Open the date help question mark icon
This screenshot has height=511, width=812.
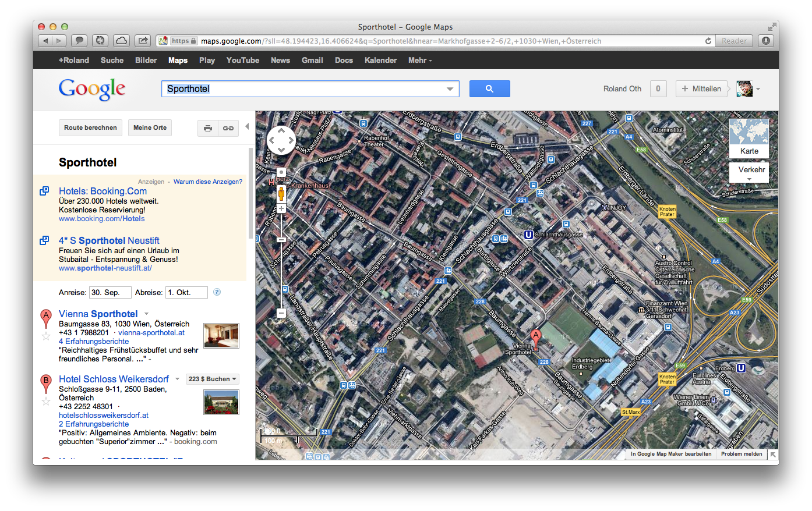tap(217, 292)
